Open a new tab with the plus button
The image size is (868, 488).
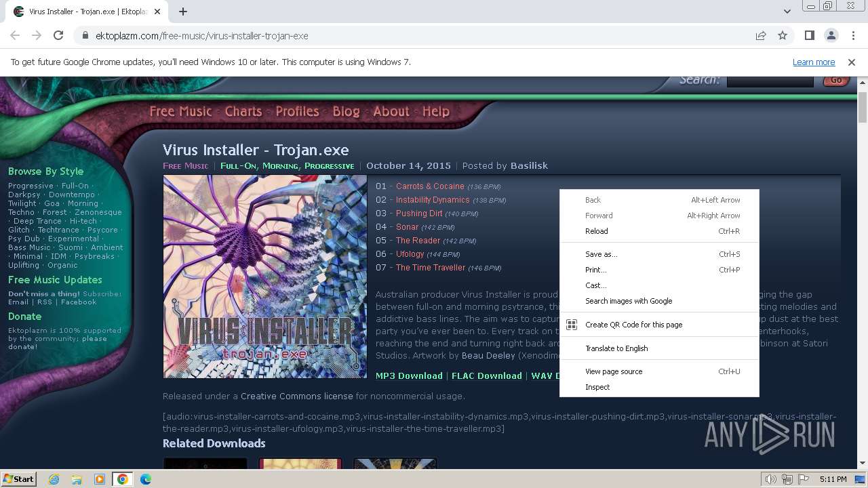[x=183, y=12]
